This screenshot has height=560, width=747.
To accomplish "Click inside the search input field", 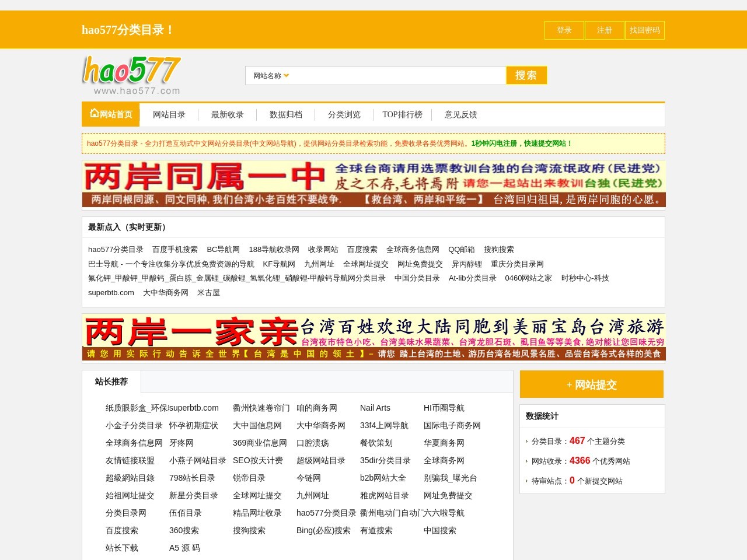I will 397,76.
